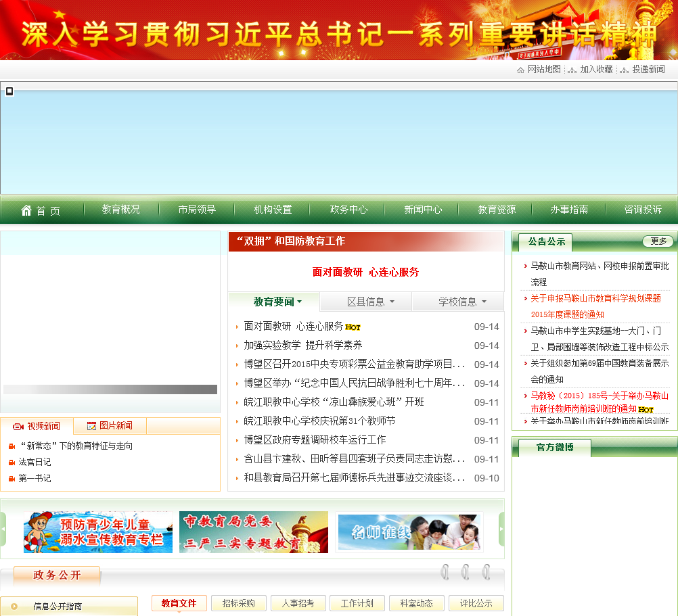
Task: Click the picture icon on 图片新闻 tab
Action: coord(91,426)
